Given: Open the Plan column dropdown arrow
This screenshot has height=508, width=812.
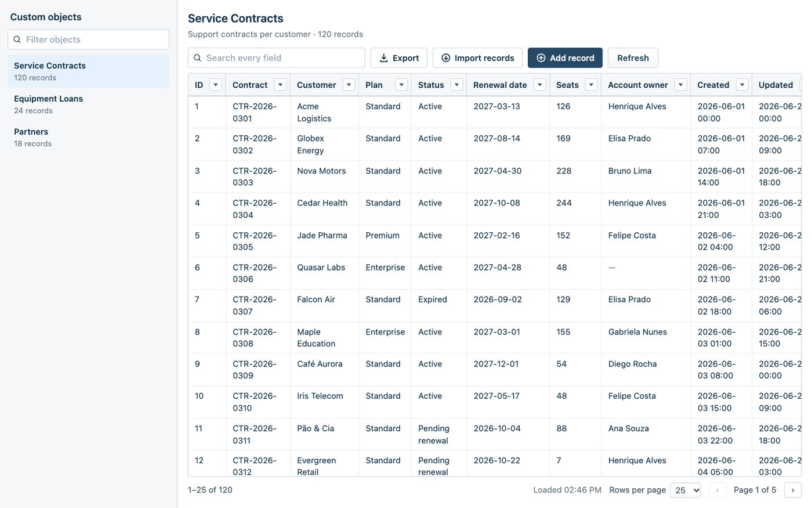Looking at the screenshot, I should [401, 85].
